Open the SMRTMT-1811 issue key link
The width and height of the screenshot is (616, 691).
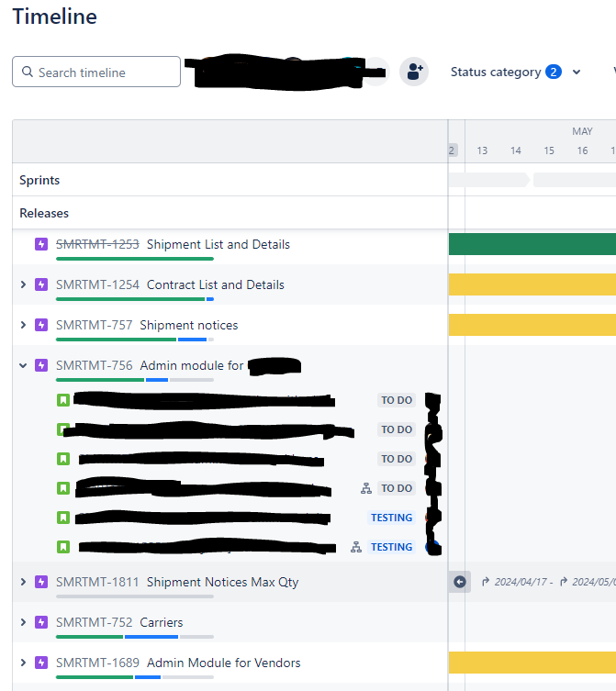97,582
